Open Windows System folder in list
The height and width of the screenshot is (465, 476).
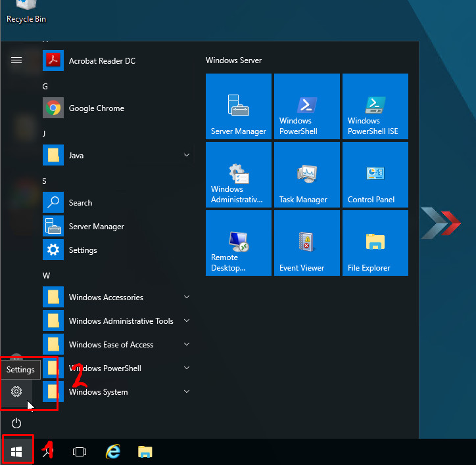pyautogui.click(x=117, y=392)
